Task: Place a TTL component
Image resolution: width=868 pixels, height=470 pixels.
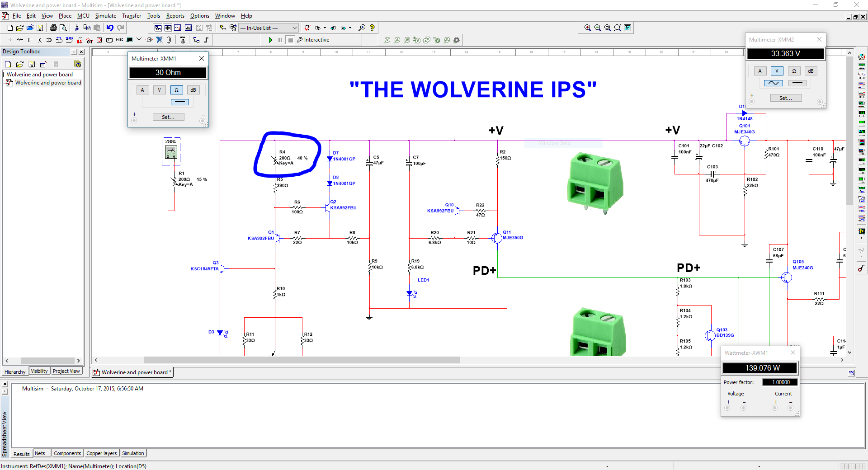Action: click(60, 40)
